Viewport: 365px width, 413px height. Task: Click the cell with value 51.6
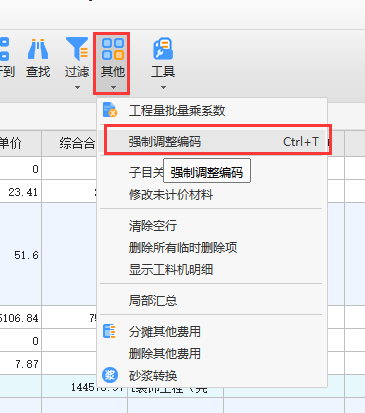pyautogui.click(x=20, y=255)
